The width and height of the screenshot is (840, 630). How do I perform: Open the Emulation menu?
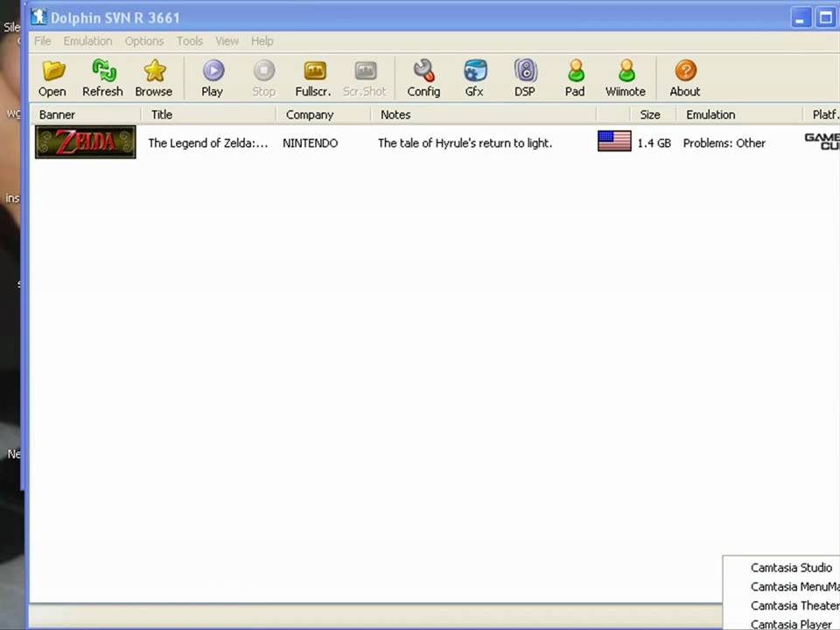[x=87, y=41]
